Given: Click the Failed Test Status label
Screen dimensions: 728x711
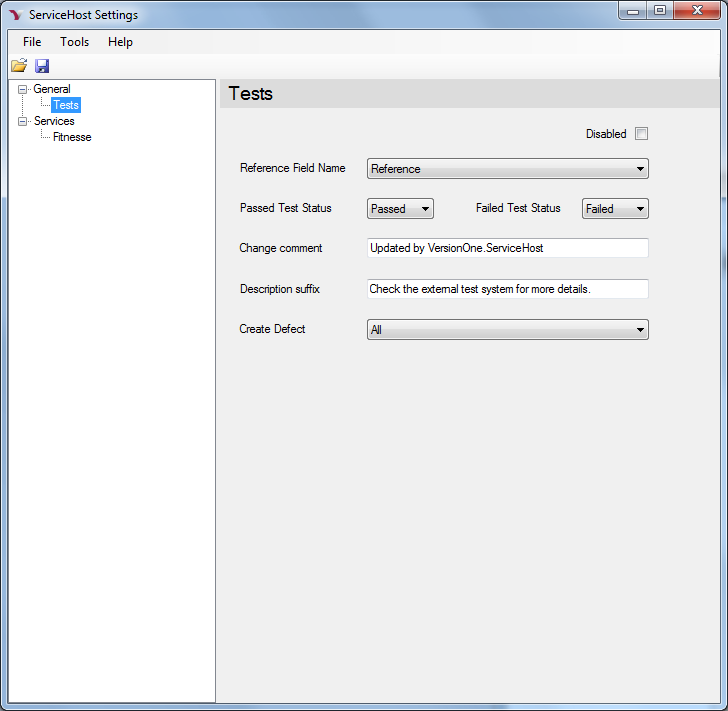Looking at the screenshot, I should click(x=518, y=208).
